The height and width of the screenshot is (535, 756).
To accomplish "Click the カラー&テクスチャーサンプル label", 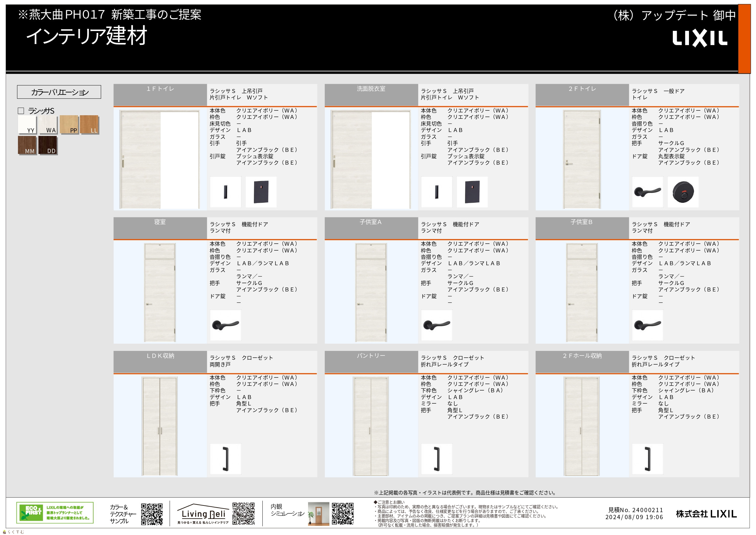I will tap(123, 514).
